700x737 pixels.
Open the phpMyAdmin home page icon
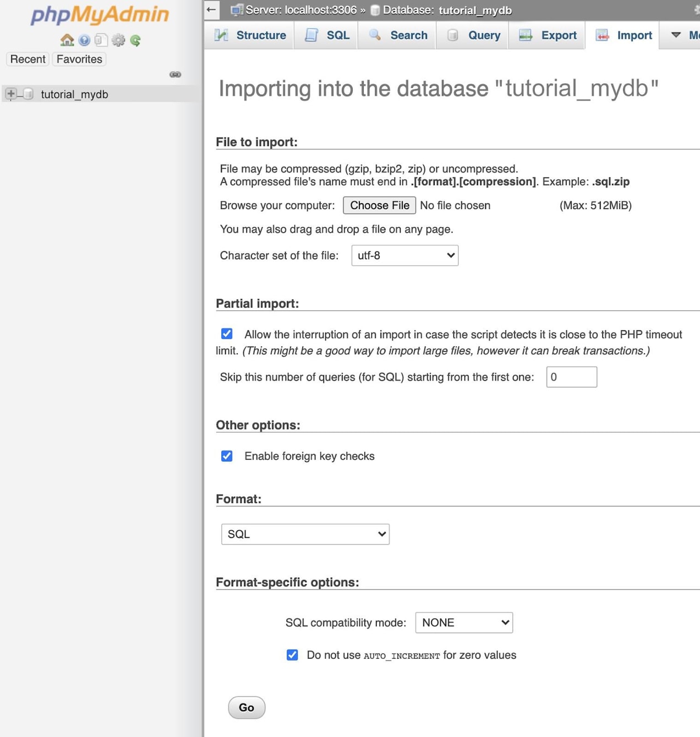coord(67,40)
